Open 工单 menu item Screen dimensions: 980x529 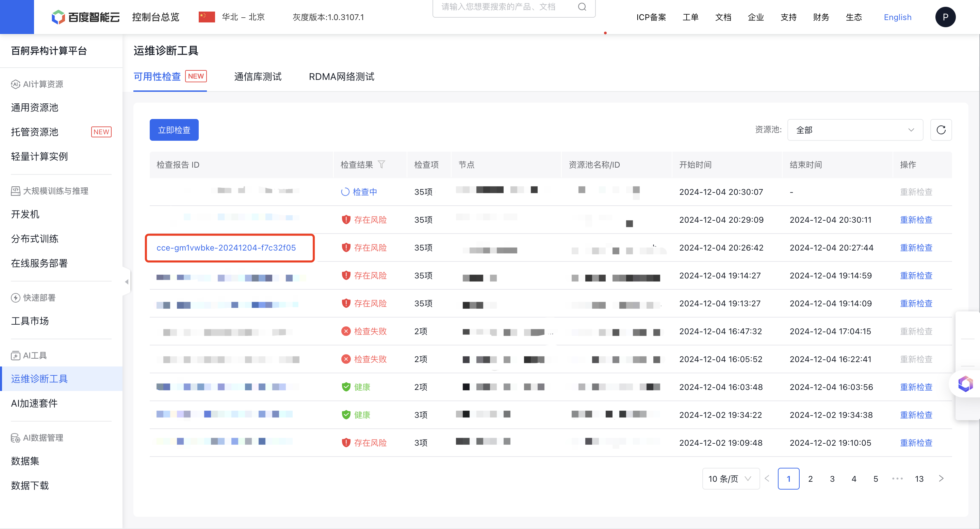click(x=690, y=17)
